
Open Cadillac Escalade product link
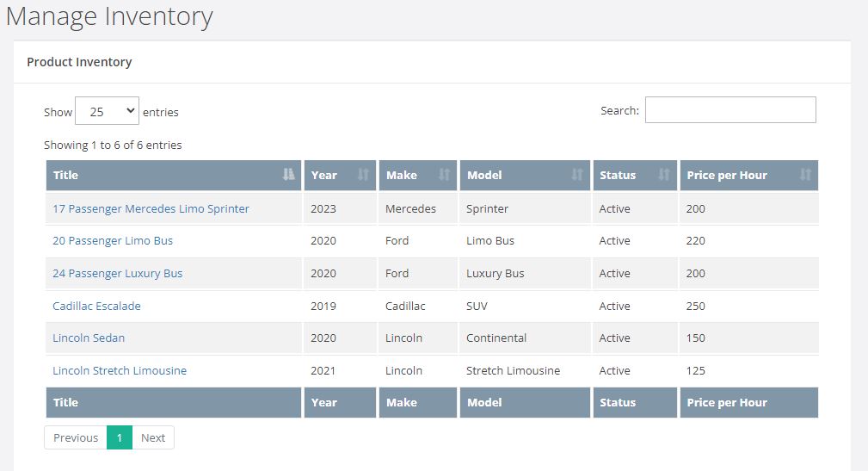point(96,306)
